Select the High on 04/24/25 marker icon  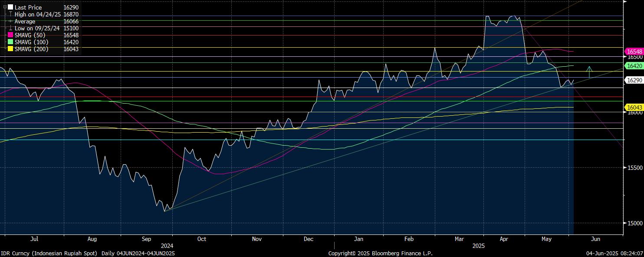(10, 14)
